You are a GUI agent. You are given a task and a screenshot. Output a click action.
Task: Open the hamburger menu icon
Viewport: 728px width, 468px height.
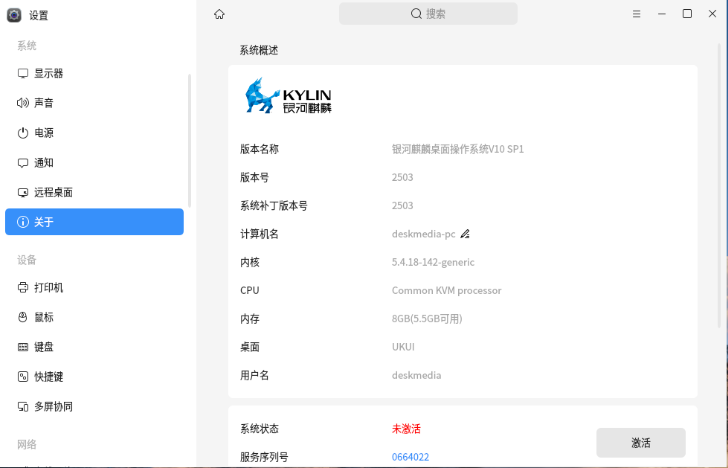637,14
